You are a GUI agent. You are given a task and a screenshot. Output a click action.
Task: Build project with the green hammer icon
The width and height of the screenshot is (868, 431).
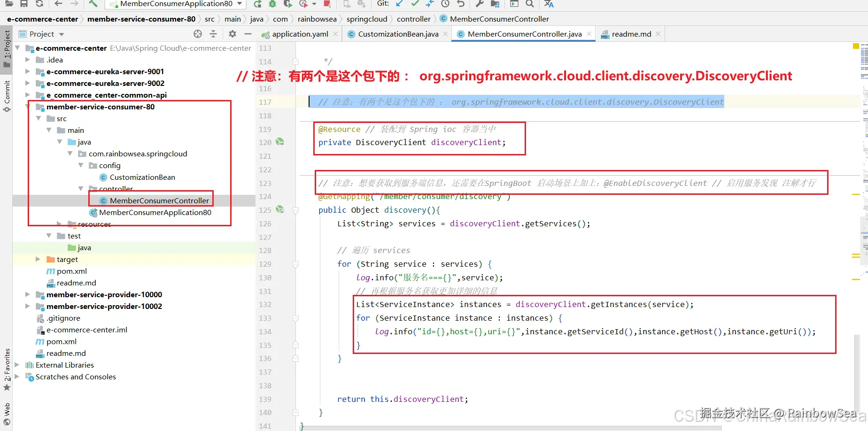point(93,4)
